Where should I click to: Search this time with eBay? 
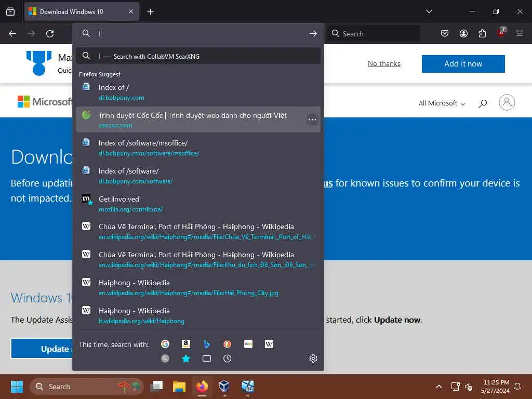248,344
